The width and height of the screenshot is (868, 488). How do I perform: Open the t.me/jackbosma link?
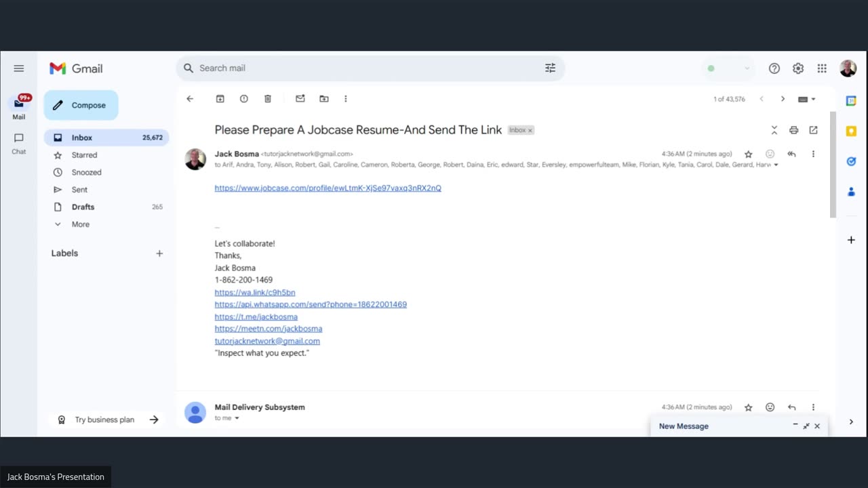[x=256, y=317]
